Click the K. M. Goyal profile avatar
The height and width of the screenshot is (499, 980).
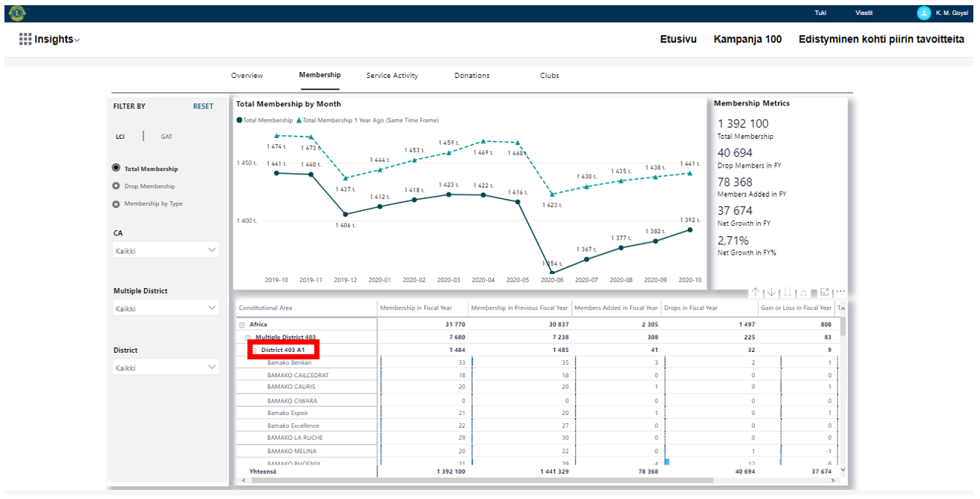pos(924,13)
